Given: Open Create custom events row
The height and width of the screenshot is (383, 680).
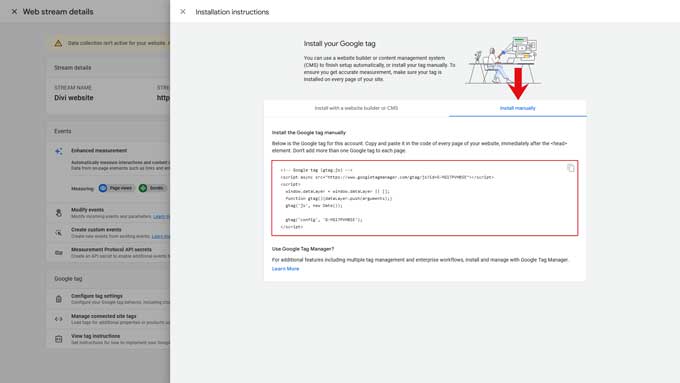Looking at the screenshot, I should [x=109, y=232].
